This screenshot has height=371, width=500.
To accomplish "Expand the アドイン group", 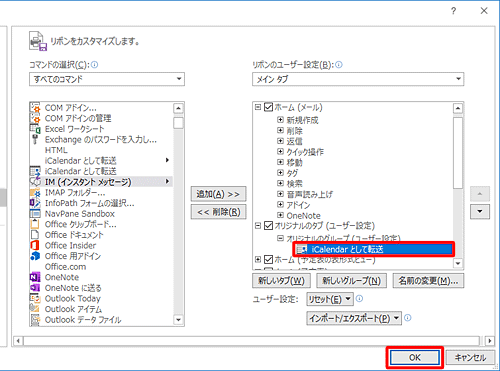I will click(280, 204).
